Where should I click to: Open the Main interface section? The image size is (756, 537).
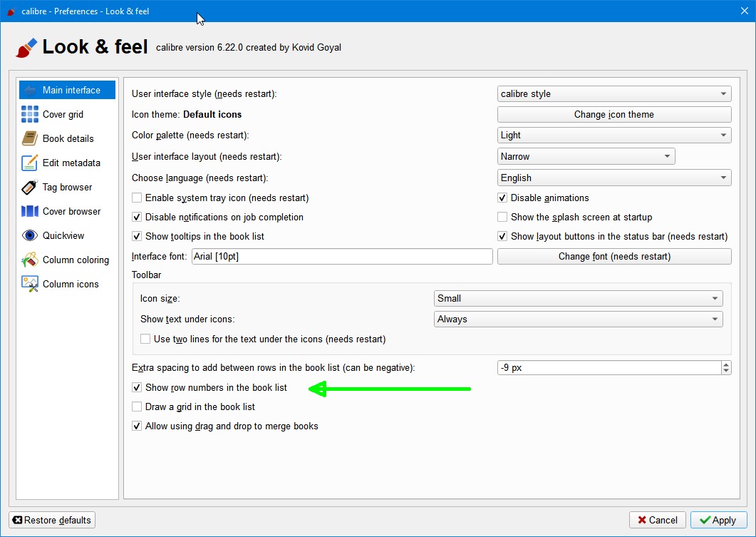67,91
